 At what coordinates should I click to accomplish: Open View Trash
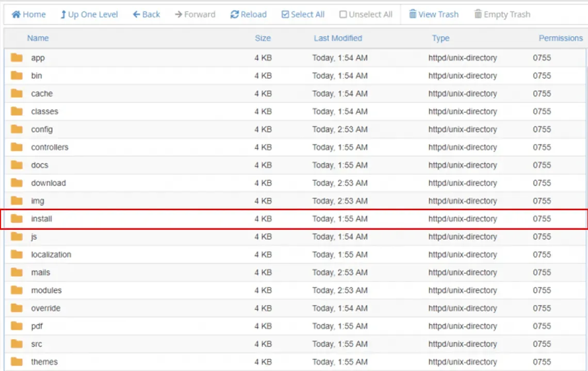pos(433,14)
